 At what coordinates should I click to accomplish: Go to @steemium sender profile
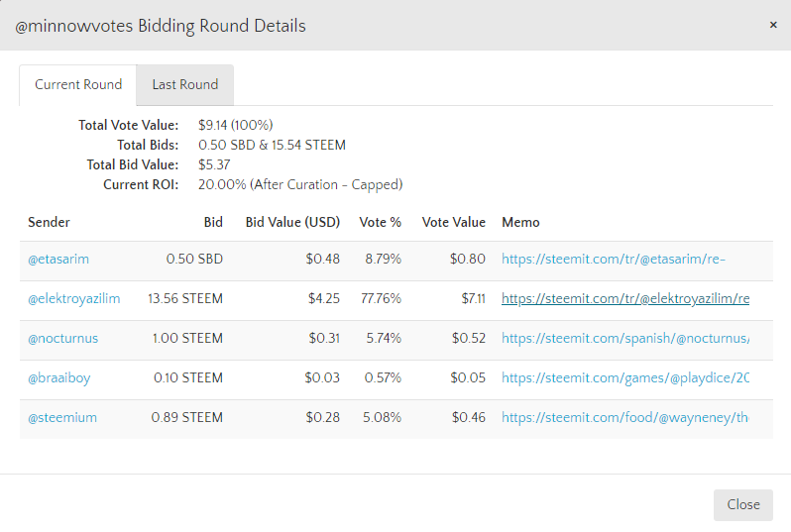[62, 418]
